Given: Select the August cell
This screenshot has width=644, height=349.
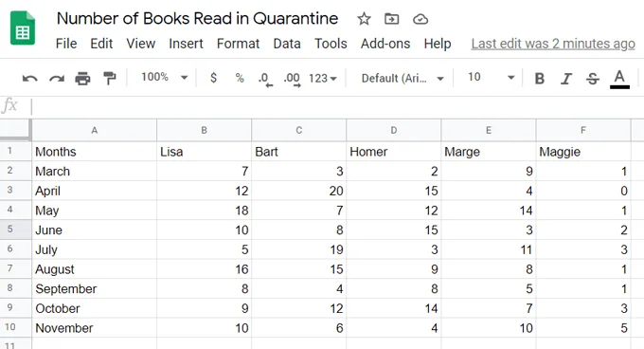Looking at the screenshot, I should [94, 268].
